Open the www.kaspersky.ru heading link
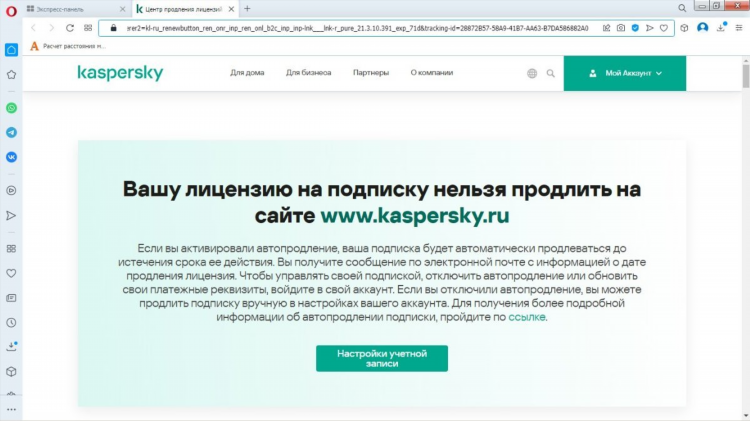 click(415, 216)
